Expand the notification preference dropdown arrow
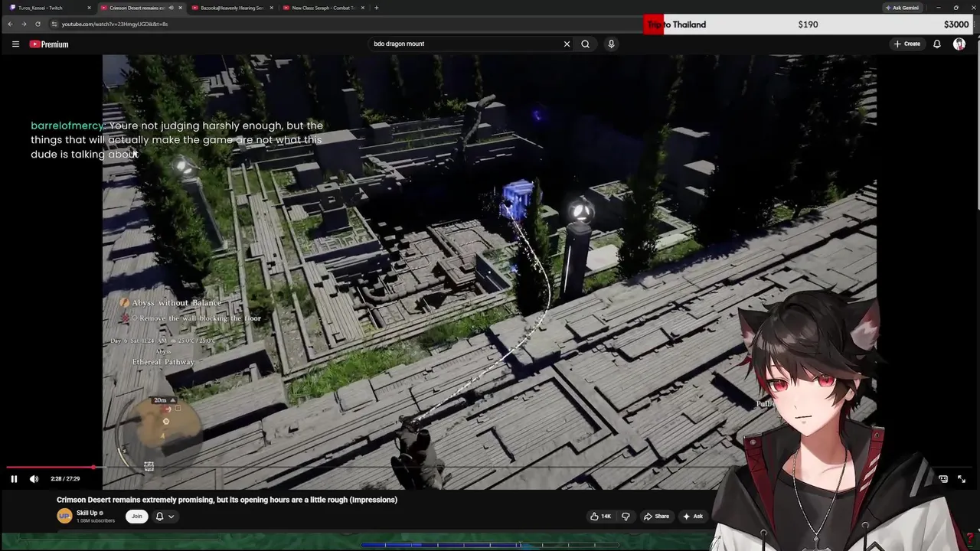 point(171,517)
